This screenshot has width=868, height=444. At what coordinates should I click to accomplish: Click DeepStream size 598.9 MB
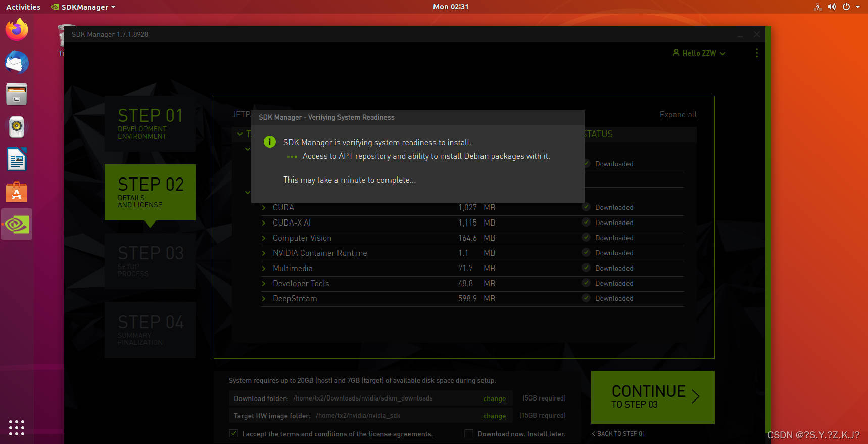pos(476,298)
